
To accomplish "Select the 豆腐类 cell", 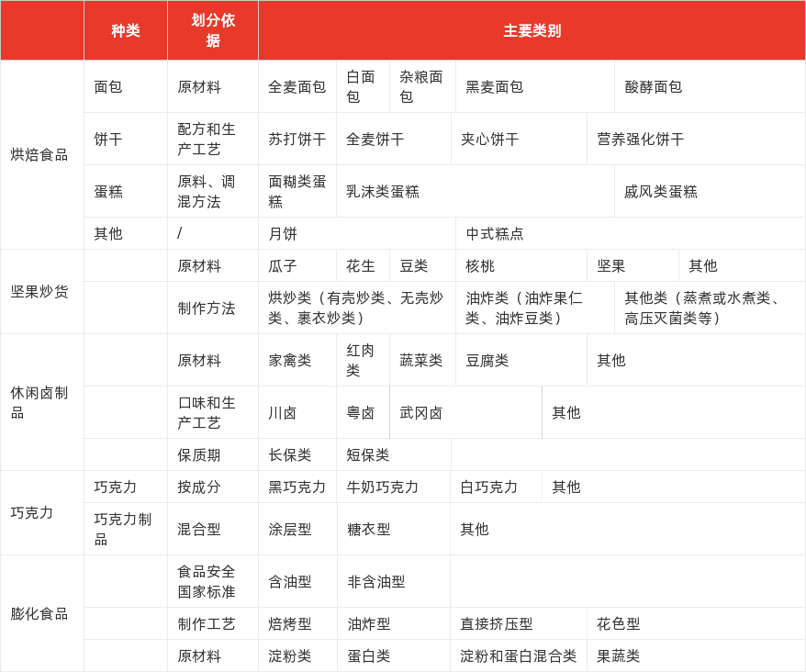I will point(521,360).
